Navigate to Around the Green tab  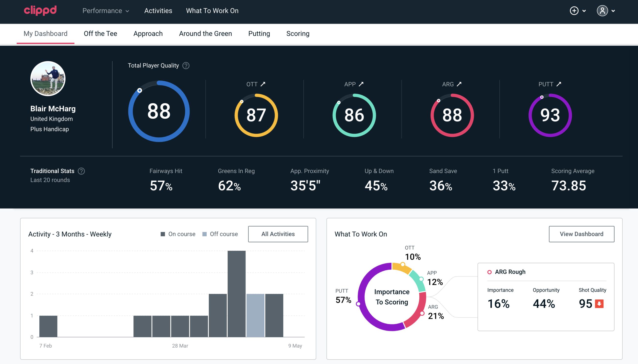point(205,33)
